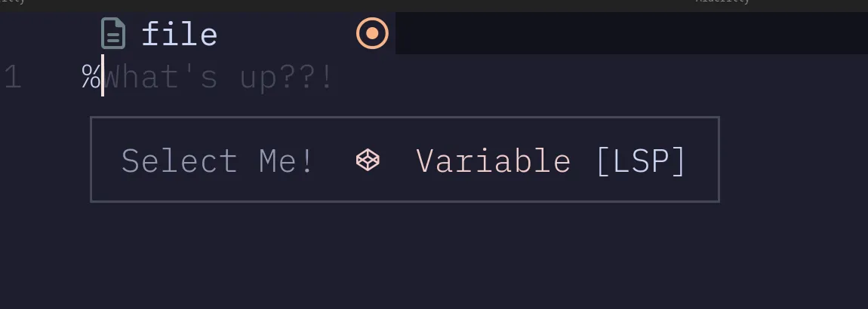
Task: Click the gap between 'file' and modified dot
Action: pos(287,34)
